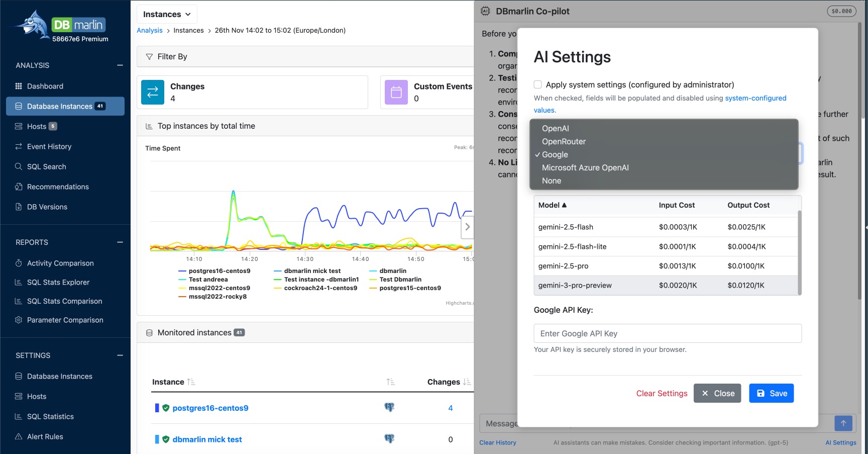Image resolution: width=868 pixels, height=454 pixels.
Task: Open the Instances dropdown at page top
Action: point(167,14)
